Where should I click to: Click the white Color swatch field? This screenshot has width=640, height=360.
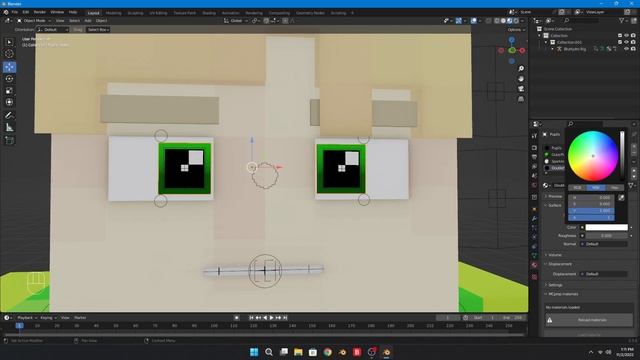pos(607,227)
